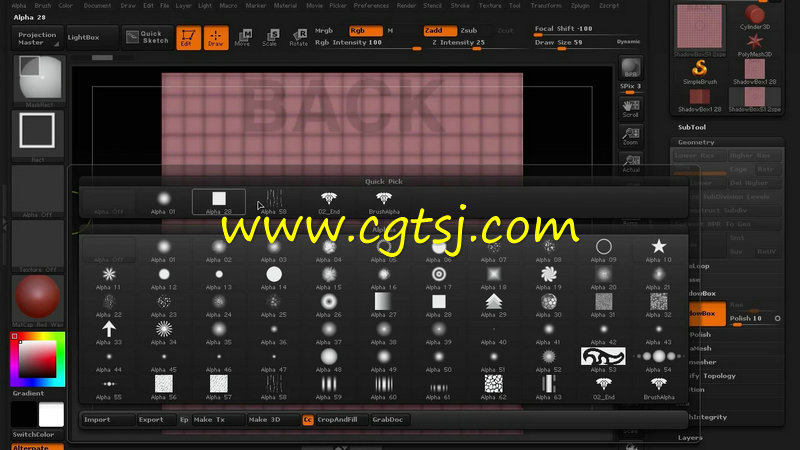Toggle the Rgb channel button
This screenshot has width=800, height=450.
coord(365,31)
